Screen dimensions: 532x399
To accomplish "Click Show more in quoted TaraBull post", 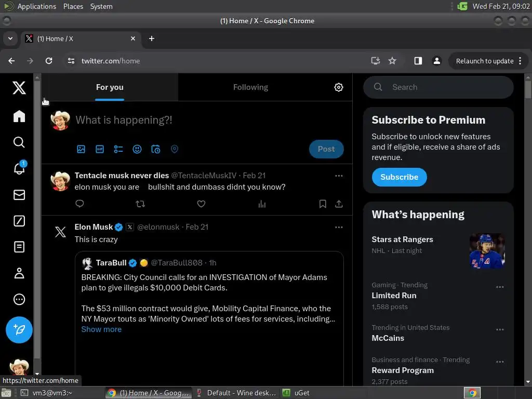I will click(x=101, y=329).
